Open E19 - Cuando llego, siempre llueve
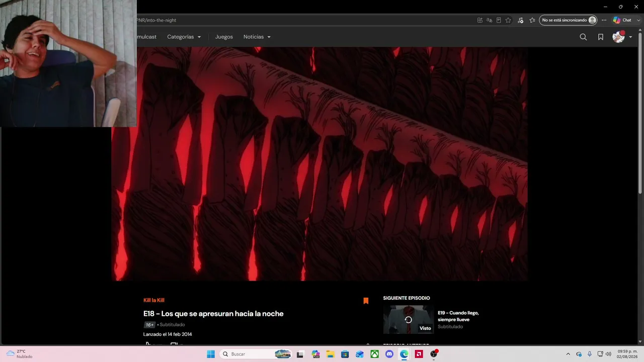This screenshot has width=644, height=362. tap(458, 316)
